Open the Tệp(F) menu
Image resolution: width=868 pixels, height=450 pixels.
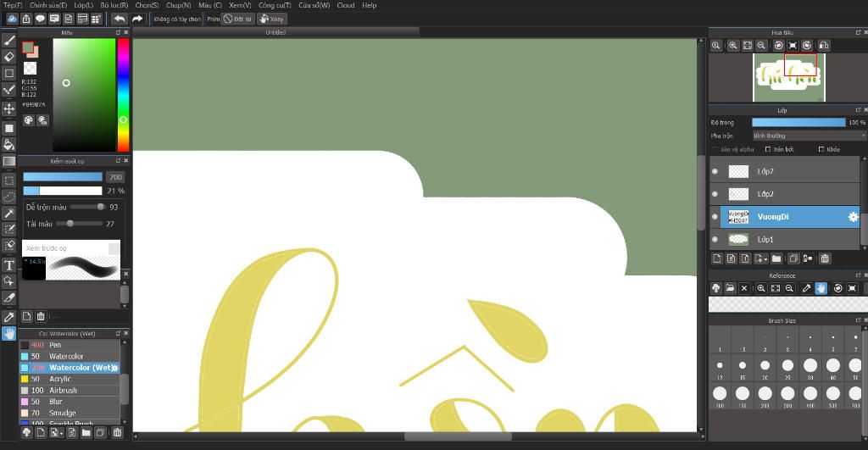(13, 5)
